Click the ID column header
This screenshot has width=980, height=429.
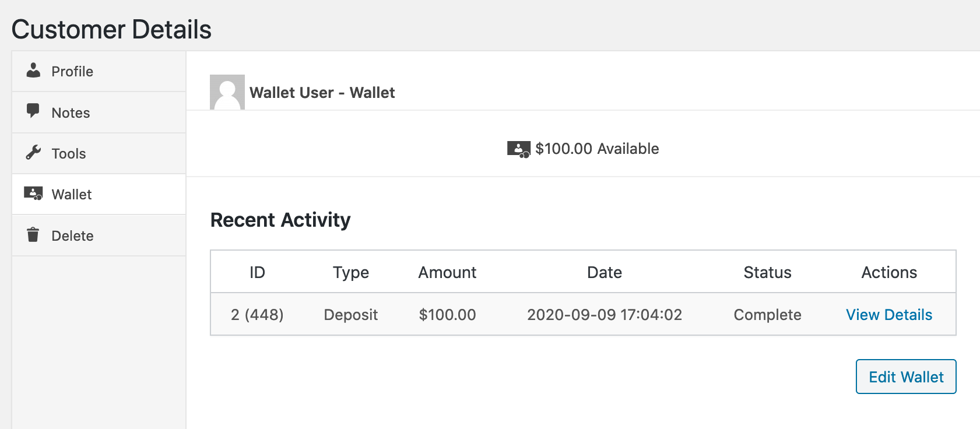tap(257, 272)
